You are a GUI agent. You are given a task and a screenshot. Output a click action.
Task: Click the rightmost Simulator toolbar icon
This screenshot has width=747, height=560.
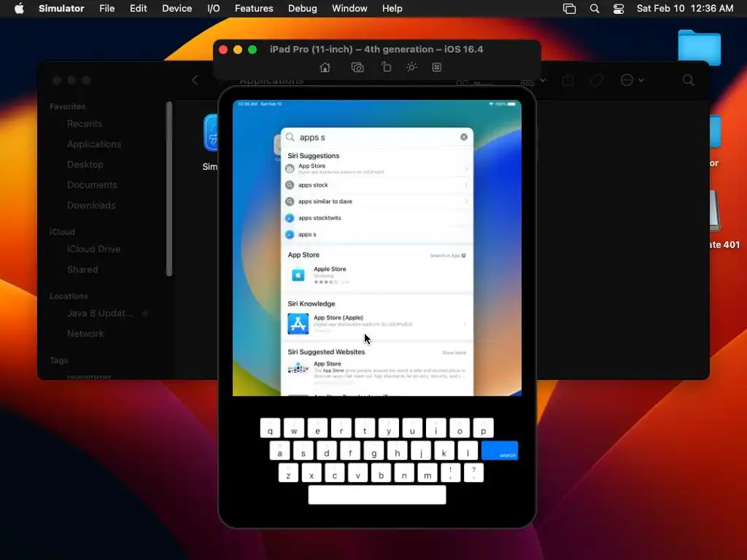pos(436,67)
